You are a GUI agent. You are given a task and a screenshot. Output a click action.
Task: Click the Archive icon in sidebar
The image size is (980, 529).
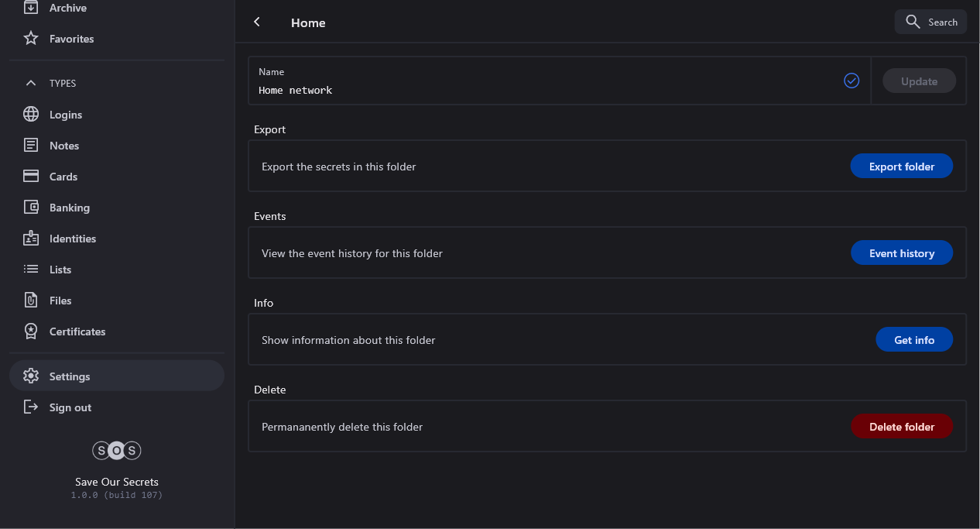pos(31,8)
